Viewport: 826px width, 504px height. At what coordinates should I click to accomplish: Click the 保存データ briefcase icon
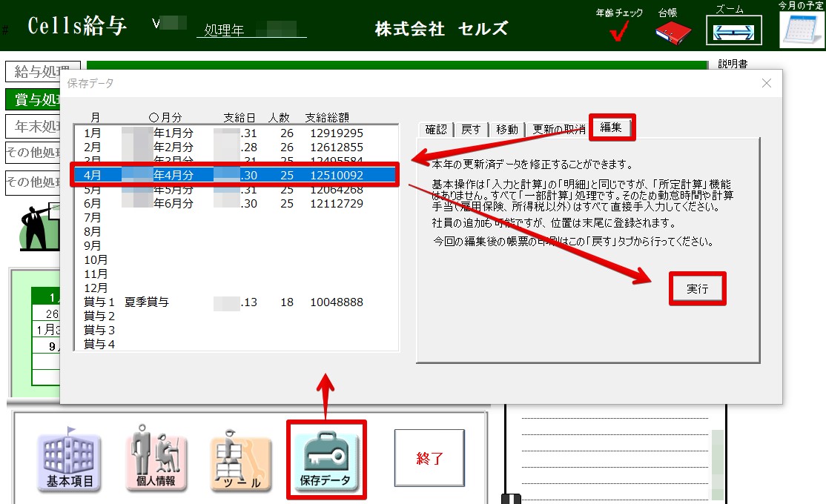pyautogui.click(x=326, y=460)
